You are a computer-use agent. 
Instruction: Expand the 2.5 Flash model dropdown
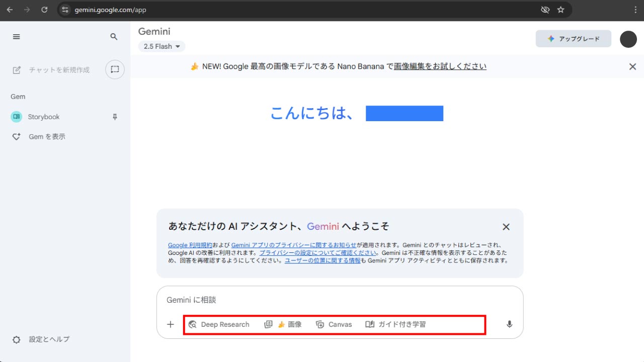click(162, 46)
